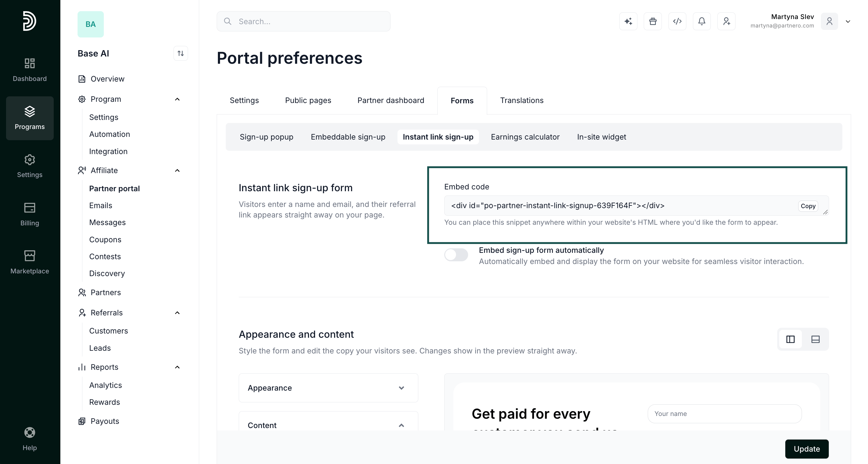The image size is (868, 464).
Task: Open the Settings gear in left rail
Action: tap(30, 160)
